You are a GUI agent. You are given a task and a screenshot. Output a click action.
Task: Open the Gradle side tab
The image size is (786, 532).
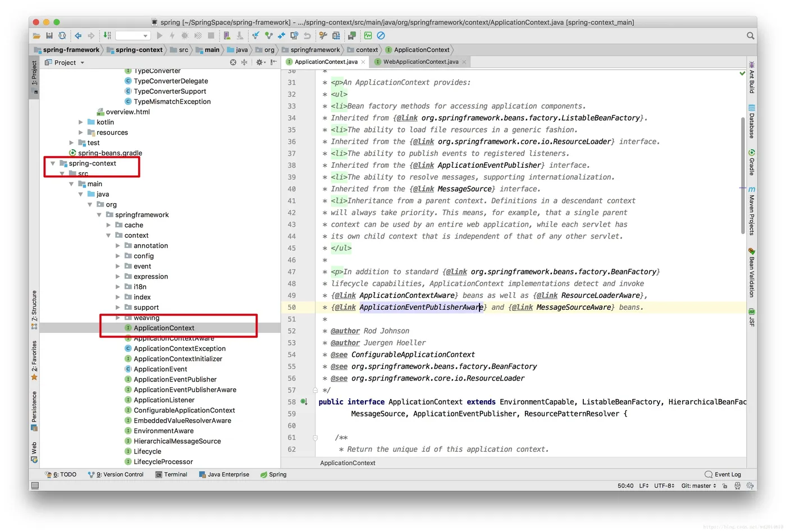[752, 162]
